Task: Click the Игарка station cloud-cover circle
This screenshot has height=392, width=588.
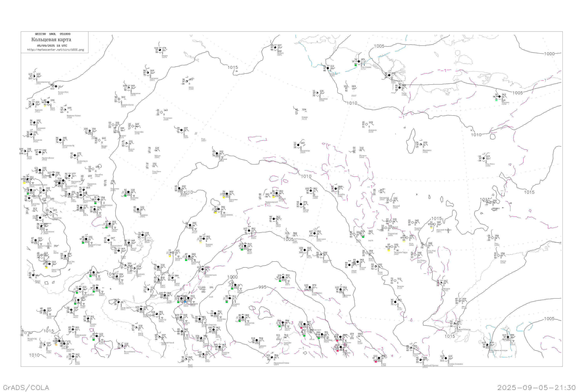Action: pos(160,50)
